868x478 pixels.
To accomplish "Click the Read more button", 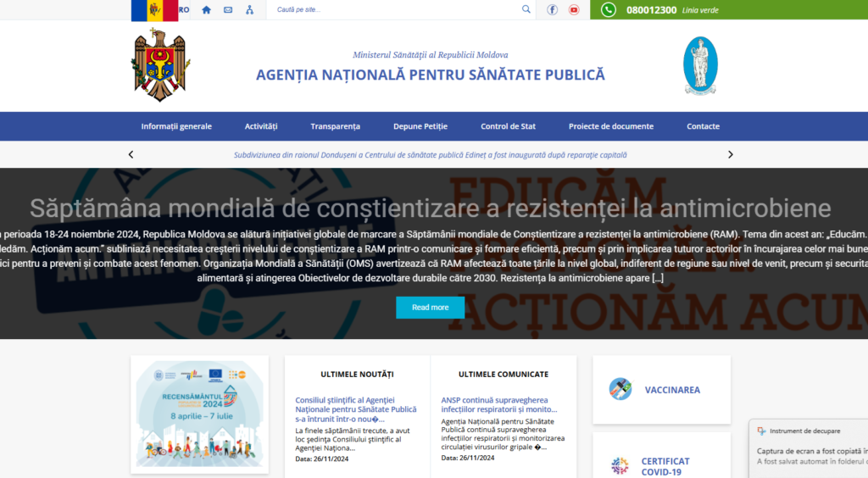I will tap(430, 307).
